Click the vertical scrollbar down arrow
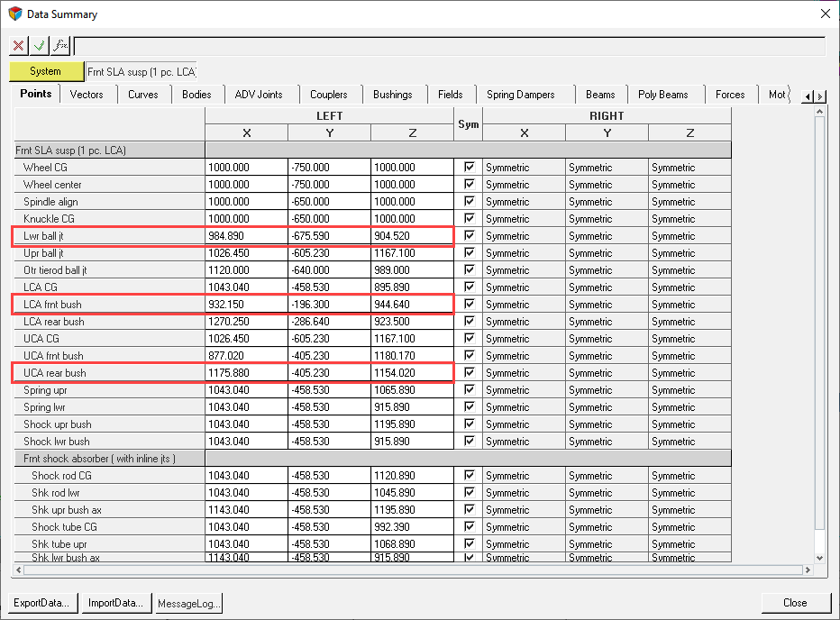The height and width of the screenshot is (620, 840). pos(819,558)
